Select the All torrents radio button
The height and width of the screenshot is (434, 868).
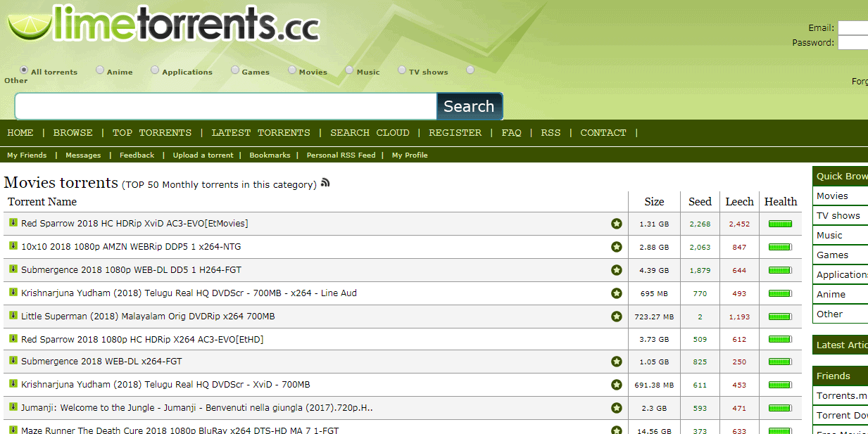click(24, 70)
